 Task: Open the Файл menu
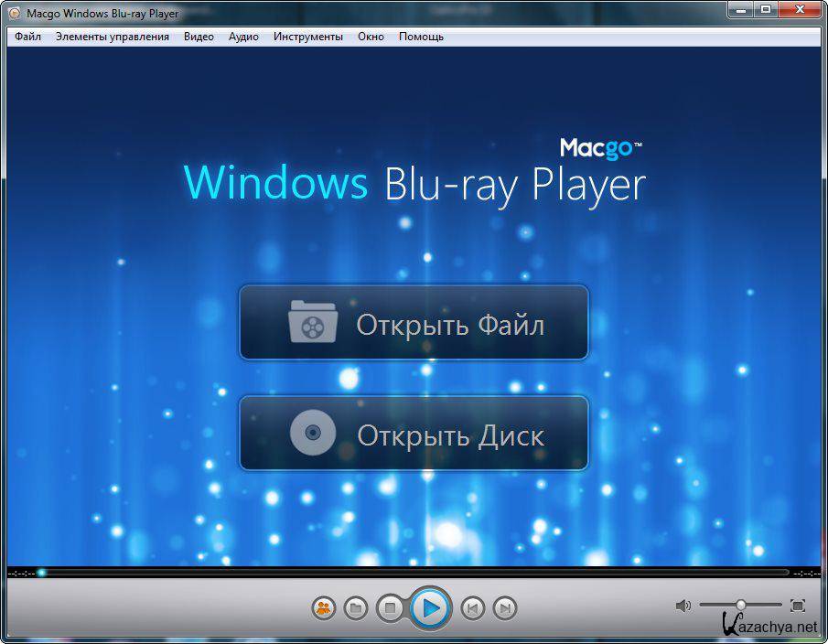(x=27, y=37)
